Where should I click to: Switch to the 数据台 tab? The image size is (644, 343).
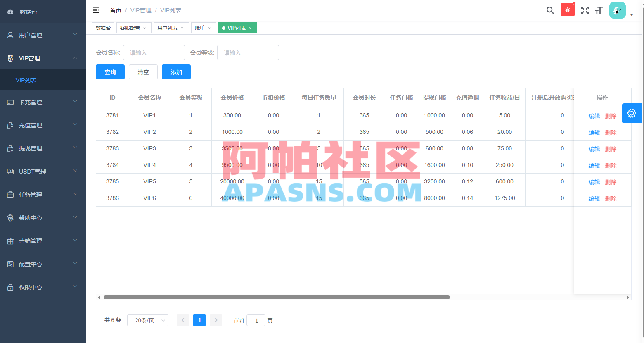click(x=103, y=28)
